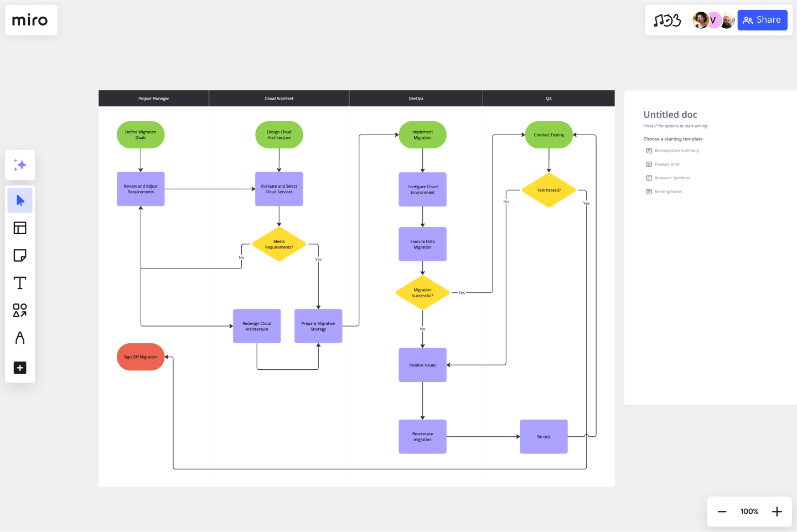797x532 pixels.
Task: Click the Share button
Action: coord(762,20)
